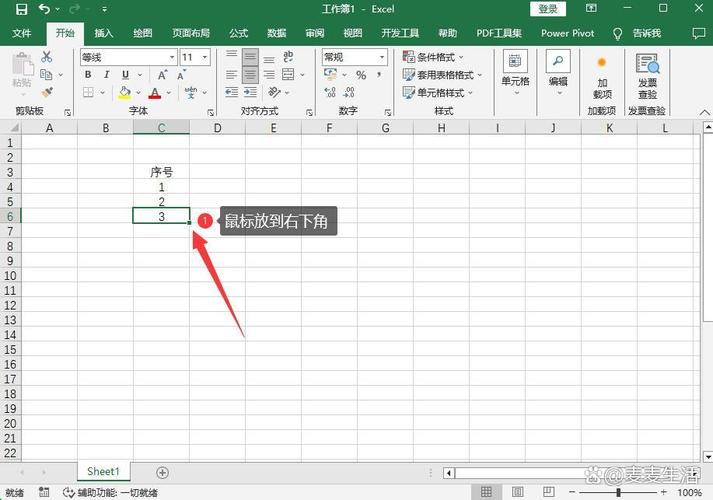This screenshot has height=500, width=713.
Task: Switch to the 数据 data tab
Action: [x=276, y=33]
